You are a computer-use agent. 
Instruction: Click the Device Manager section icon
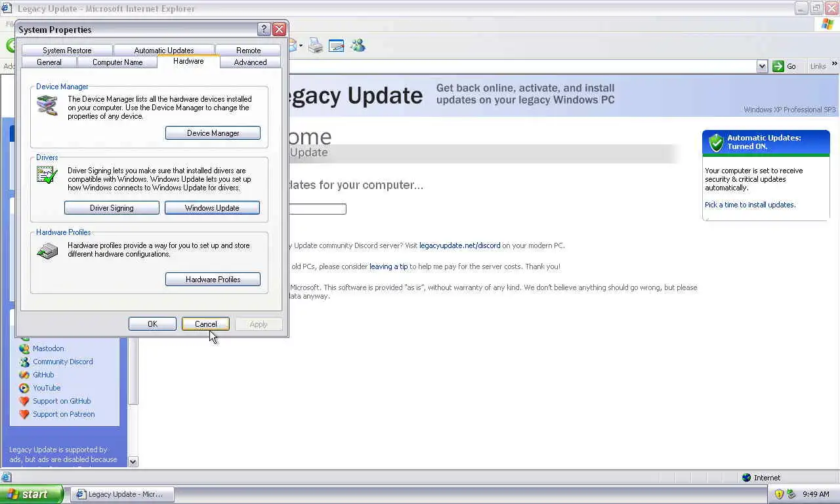[47, 105]
